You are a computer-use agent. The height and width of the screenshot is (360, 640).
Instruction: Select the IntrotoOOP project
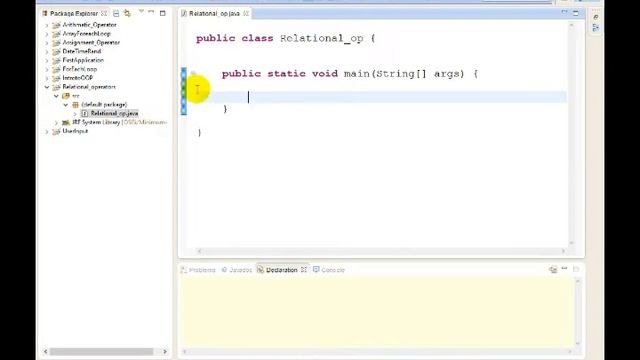tap(78, 78)
